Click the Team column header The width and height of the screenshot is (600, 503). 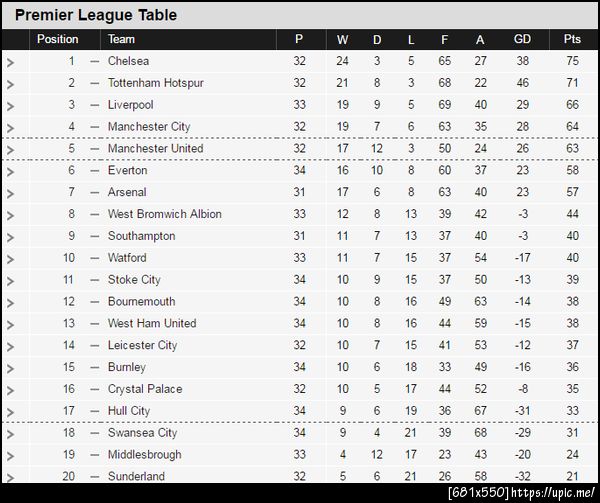[x=121, y=40]
